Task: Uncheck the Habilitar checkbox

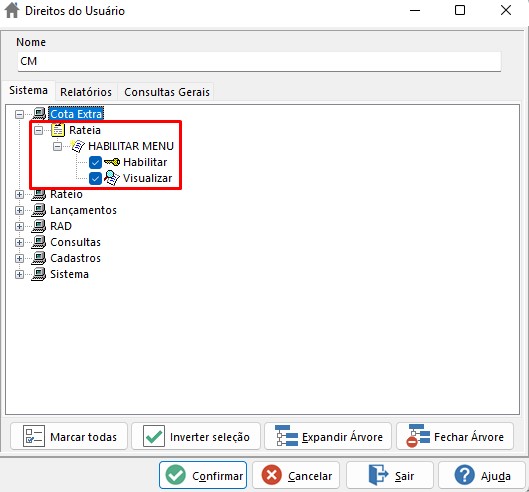Action: click(x=95, y=162)
